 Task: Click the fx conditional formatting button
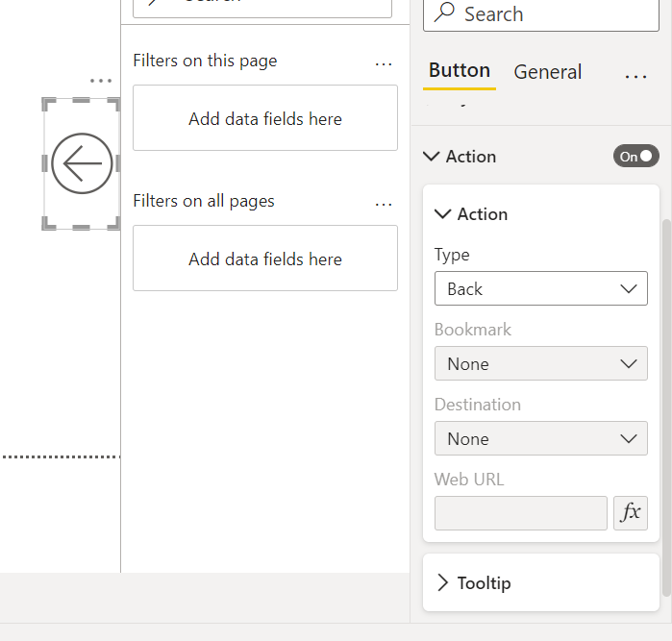click(x=630, y=513)
